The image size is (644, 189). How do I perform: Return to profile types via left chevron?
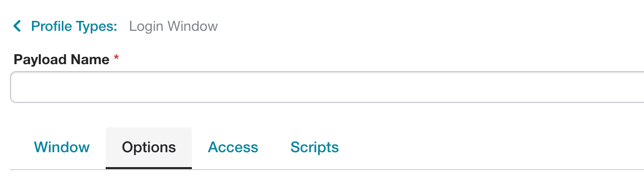coord(17,26)
